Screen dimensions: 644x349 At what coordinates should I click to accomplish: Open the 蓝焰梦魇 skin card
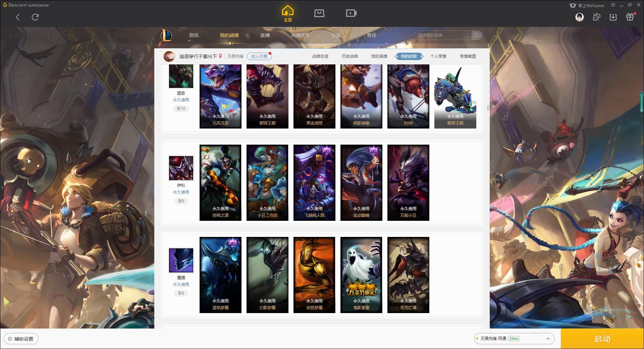pos(220,275)
